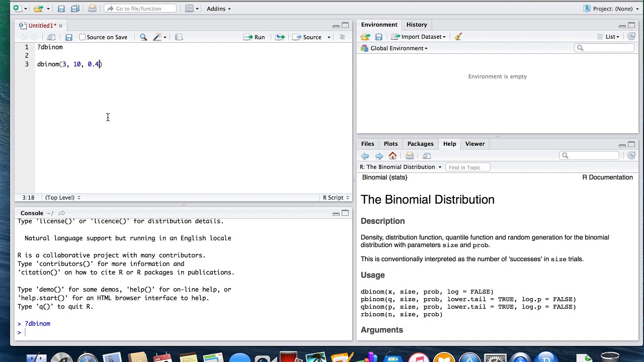Viewport: 644px width, 362px height.
Task: Re-run the previous code region
Action: (x=280, y=37)
